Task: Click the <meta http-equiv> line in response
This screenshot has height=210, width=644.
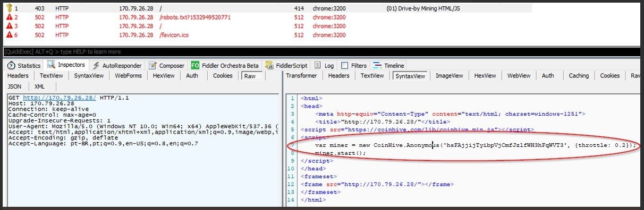Action: click(x=451, y=113)
